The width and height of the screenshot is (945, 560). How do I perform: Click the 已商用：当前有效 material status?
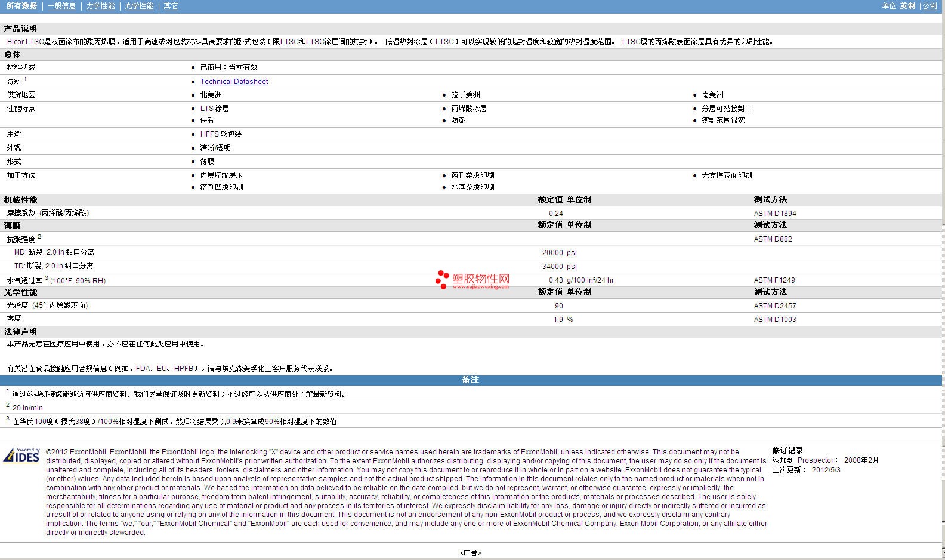coord(229,67)
